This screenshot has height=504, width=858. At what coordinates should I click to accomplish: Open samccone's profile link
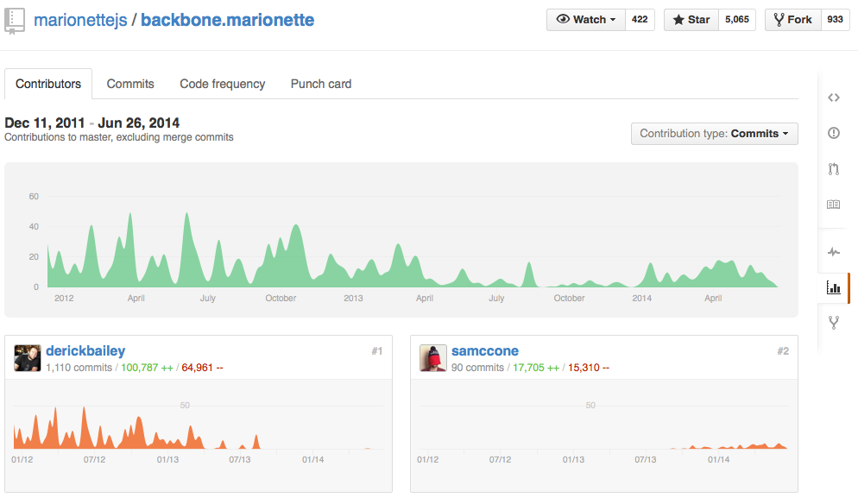(485, 350)
